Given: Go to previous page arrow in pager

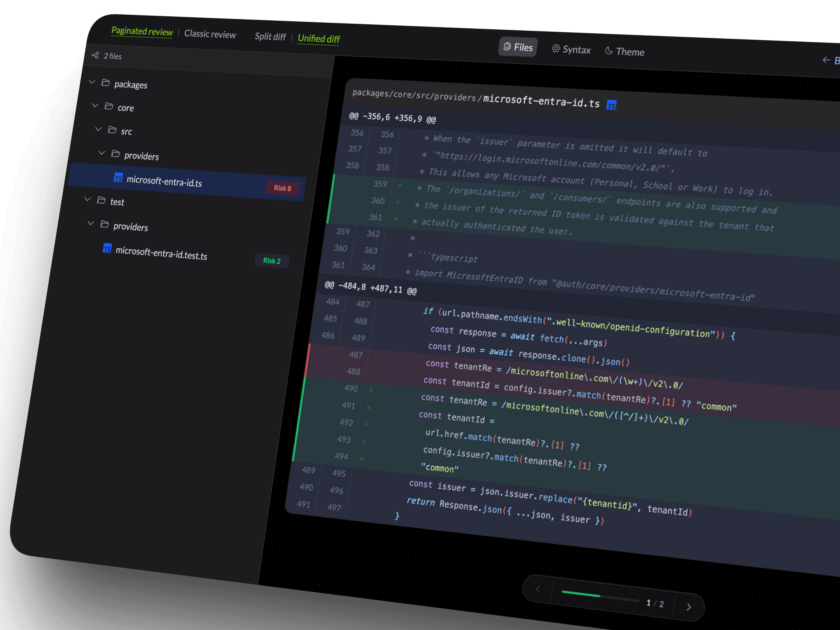Looking at the screenshot, I should coord(538,589).
